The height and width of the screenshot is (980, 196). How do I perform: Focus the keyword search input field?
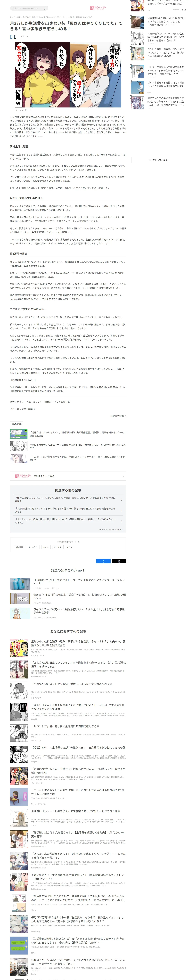[27, 8]
